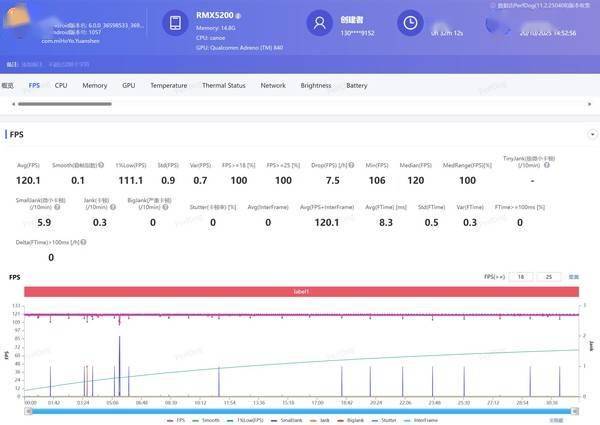Screen dimensions: 600x425
Task: Click the creator user avatar icon
Action: [x=320, y=23]
